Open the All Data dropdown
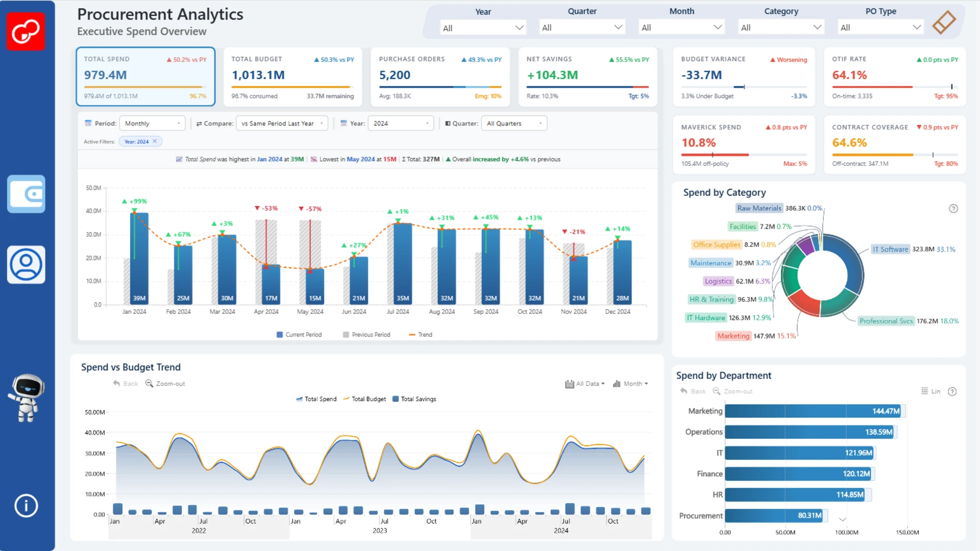Screen dimensions: 980x551 (x=585, y=384)
